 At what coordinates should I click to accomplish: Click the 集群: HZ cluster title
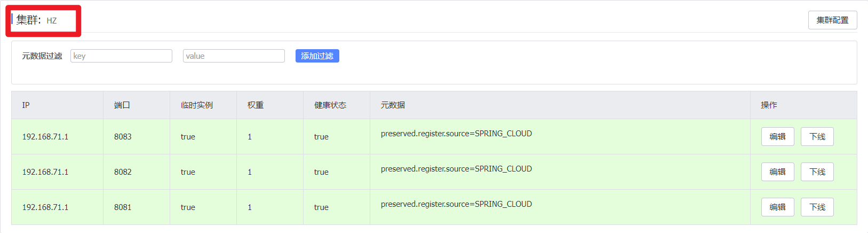[36, 20]
